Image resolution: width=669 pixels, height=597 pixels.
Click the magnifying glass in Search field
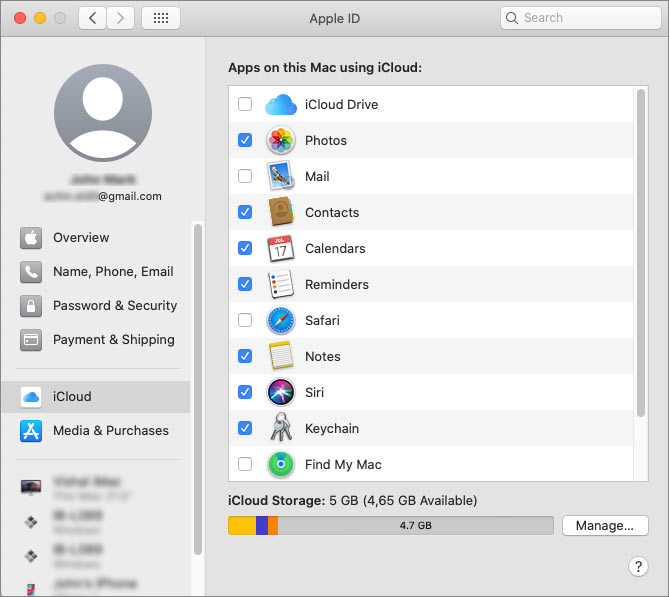click(512, 18)
